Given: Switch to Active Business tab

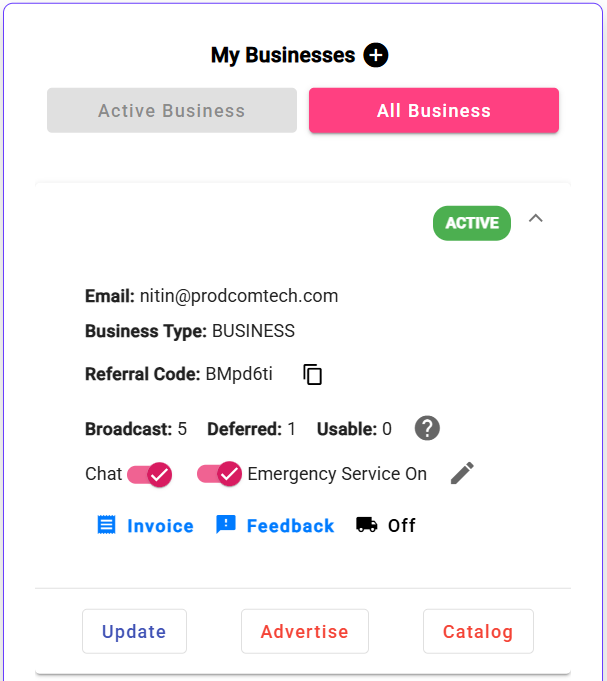Looking at the screenshot, I should 172,110.
